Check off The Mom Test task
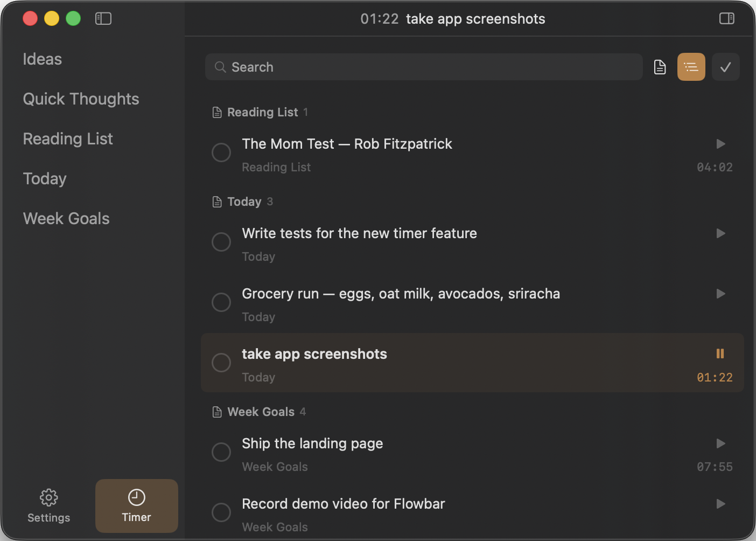This screenshot has height=541, width=756. 221,152
